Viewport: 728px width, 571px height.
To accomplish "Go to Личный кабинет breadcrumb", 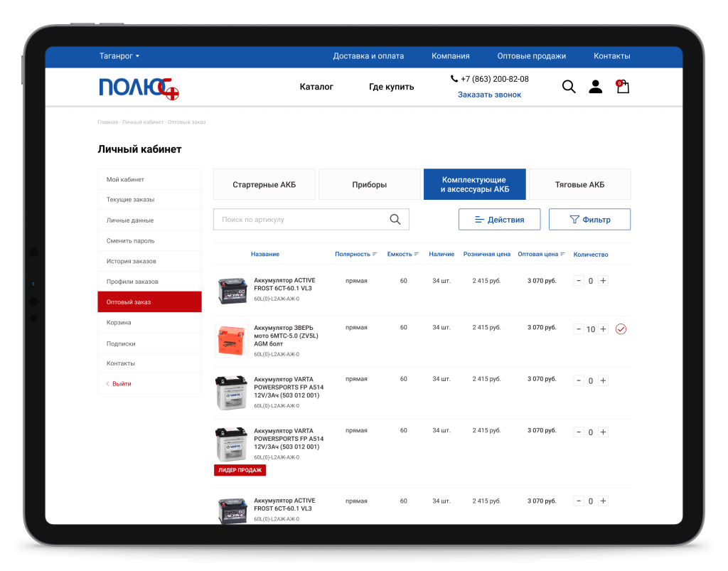I will [x=142, y=122].
